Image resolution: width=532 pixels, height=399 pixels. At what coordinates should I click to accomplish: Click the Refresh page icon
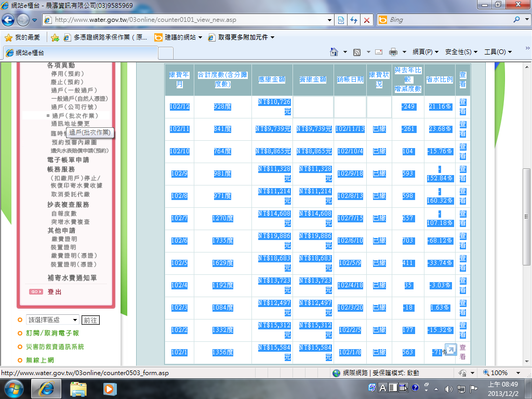[x=354, y=20]
